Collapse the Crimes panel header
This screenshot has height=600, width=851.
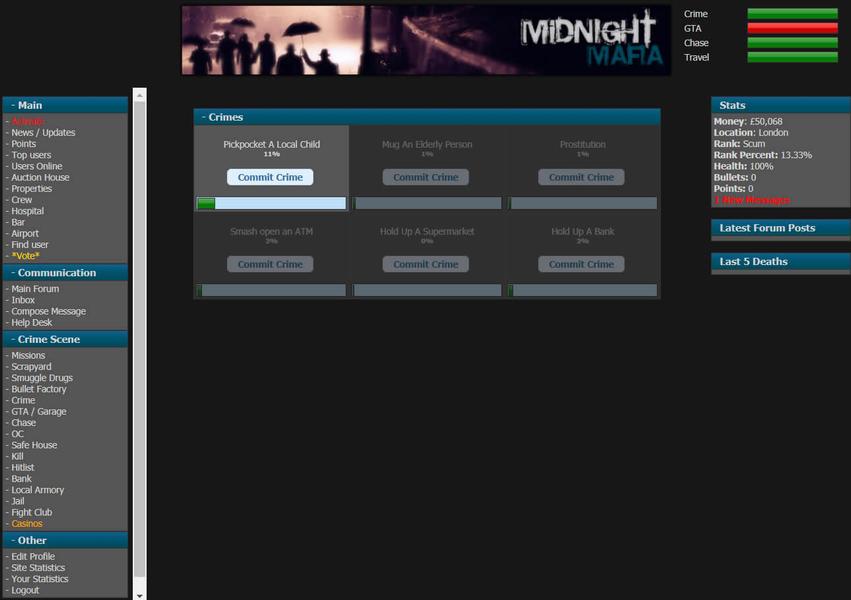point(426,117)
